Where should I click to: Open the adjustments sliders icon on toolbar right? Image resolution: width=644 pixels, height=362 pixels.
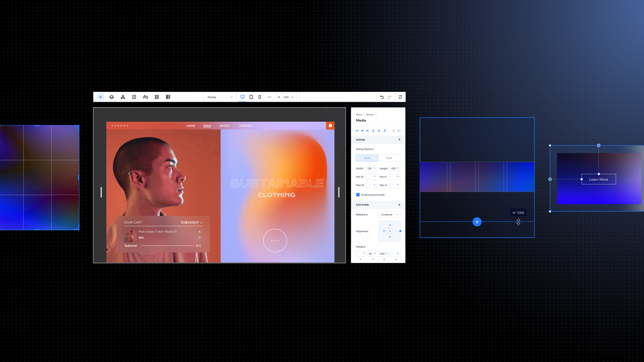400,97
